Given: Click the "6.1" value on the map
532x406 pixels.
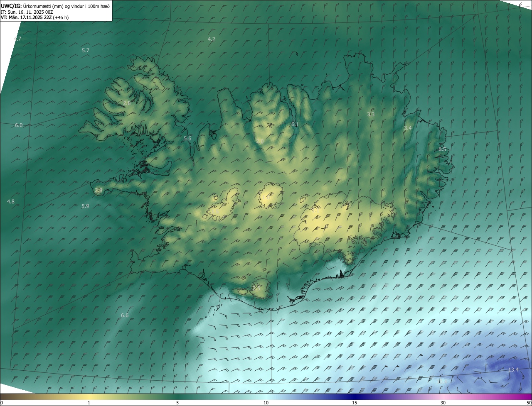Looking at the screenshot, I should tap(295, 124).
